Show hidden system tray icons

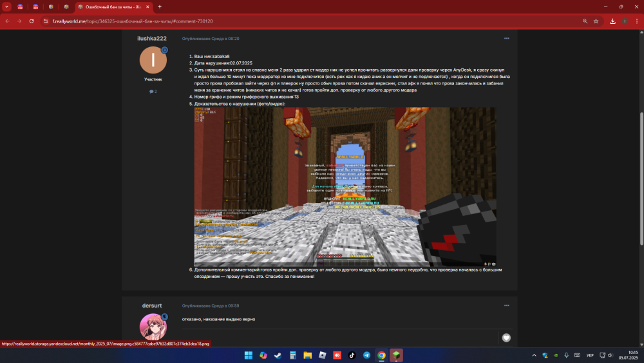pos(534,355)
